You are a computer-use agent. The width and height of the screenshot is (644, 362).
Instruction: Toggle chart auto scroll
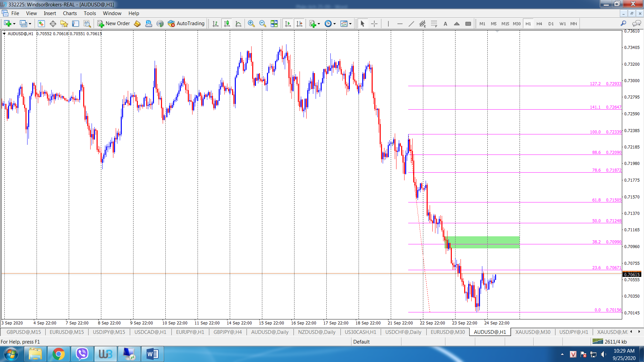(x=287, y=23)
